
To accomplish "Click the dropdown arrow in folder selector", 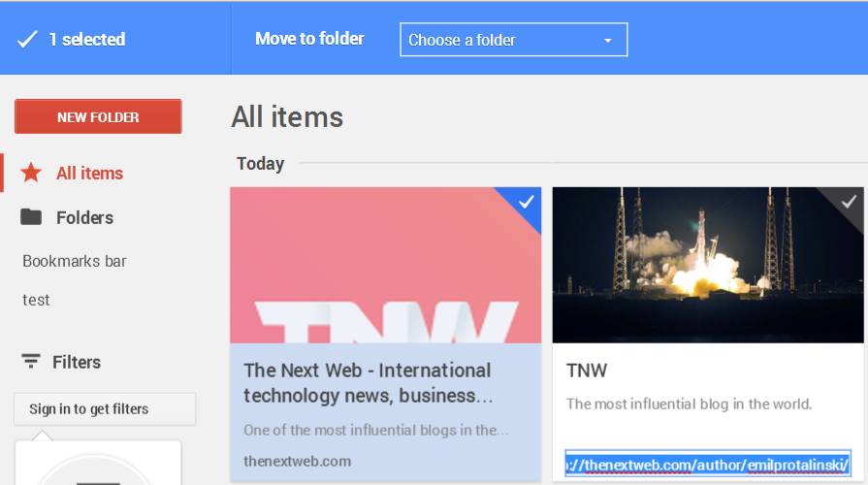I will [608, 41].
